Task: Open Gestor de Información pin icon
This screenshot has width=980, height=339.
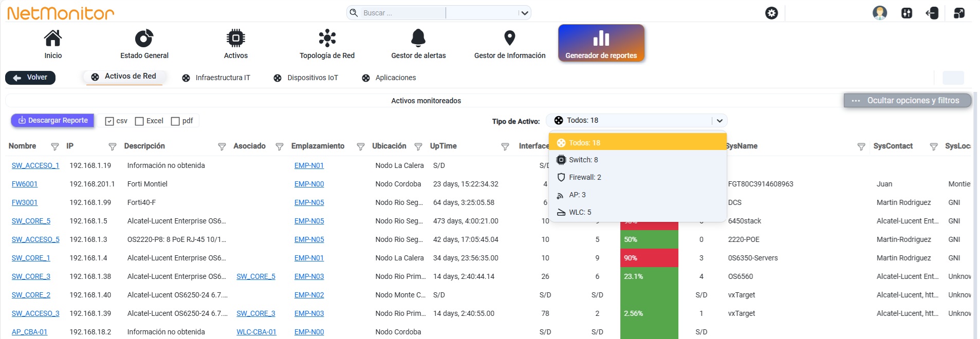Action: pos(510,38)
